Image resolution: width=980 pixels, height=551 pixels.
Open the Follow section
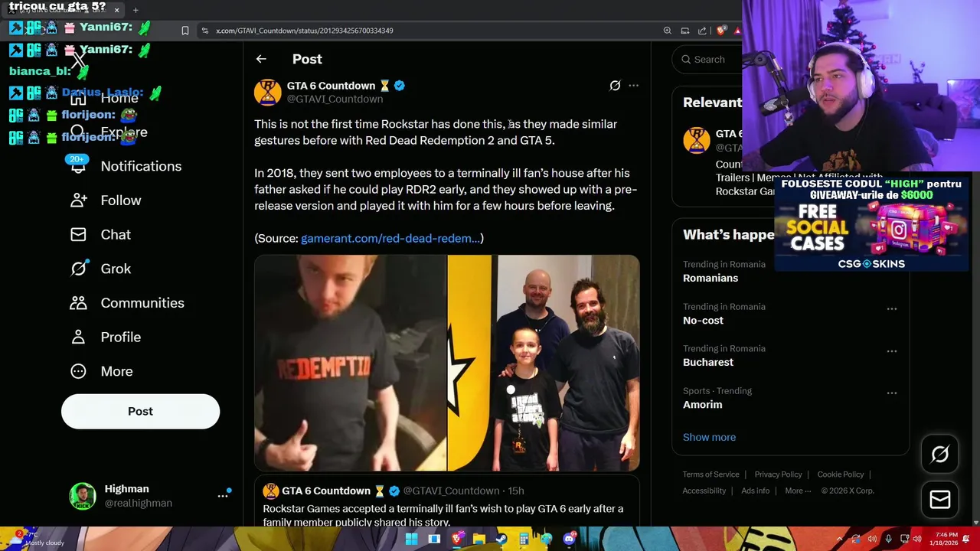pos(121,201)
